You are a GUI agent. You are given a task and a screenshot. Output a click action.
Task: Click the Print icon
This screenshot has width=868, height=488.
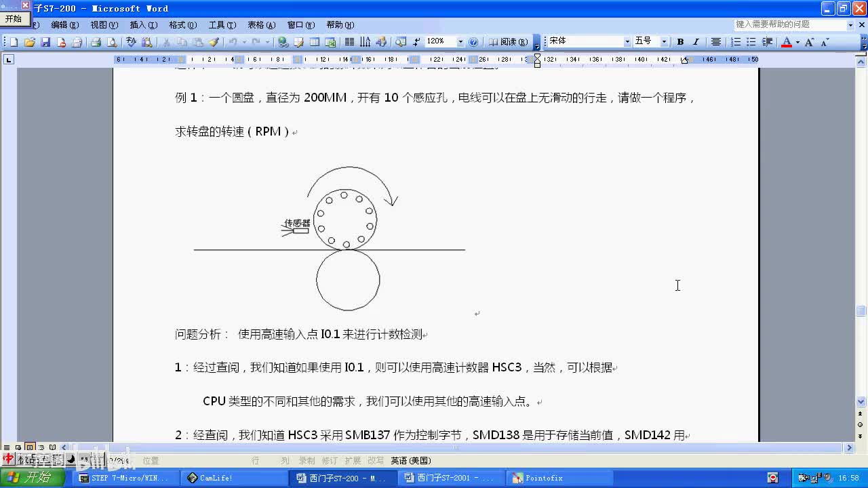(96, 42)
